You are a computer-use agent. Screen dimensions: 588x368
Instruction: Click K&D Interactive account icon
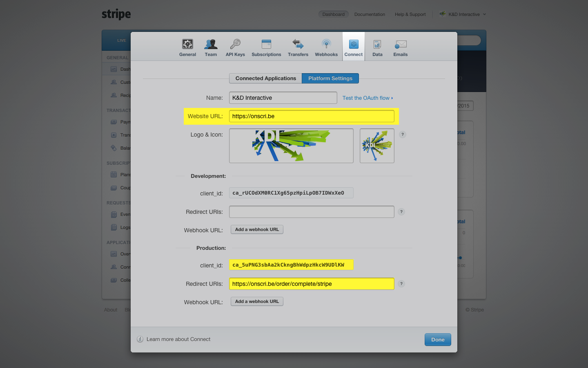pyautogui.click(x=443, y=14)
